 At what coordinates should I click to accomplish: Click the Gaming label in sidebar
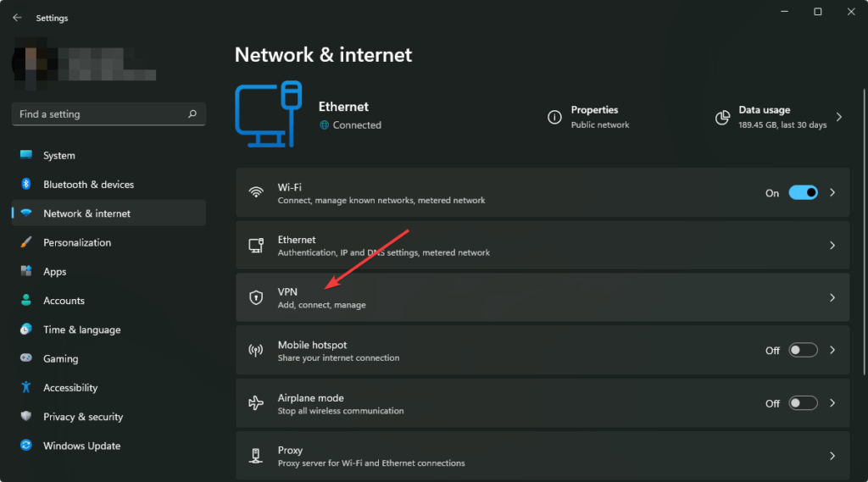(x=61, y=358)
